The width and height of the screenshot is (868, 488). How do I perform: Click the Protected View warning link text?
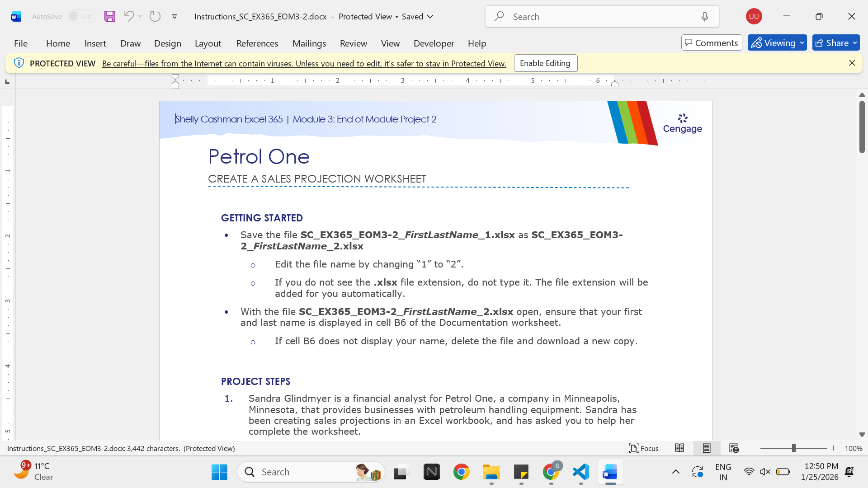tap(304, 64)
